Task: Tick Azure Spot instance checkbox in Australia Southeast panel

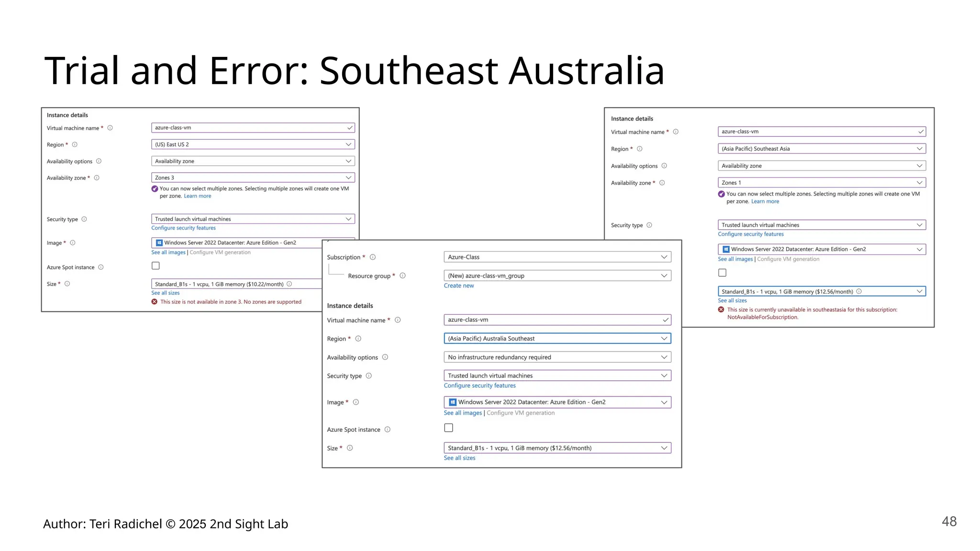Action: click(x=448, y=428)
